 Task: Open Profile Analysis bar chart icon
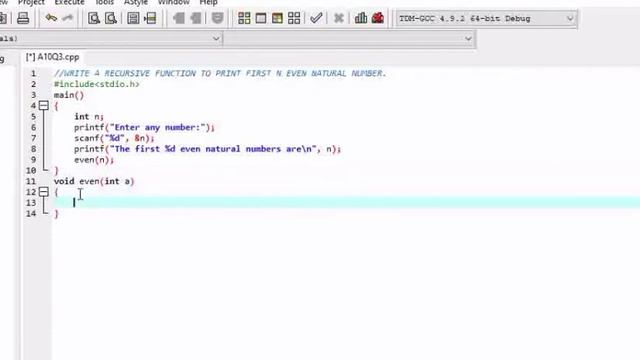(361, 18)
